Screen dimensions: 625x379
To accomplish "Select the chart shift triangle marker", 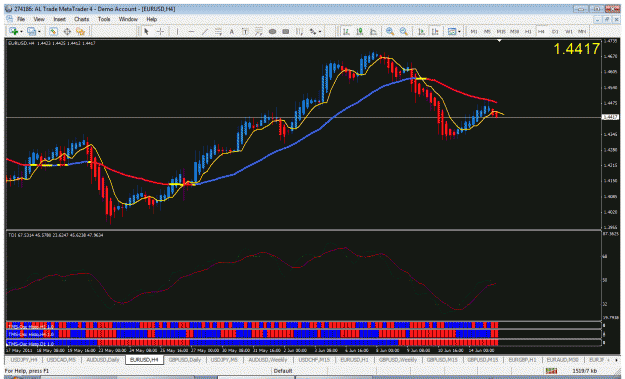I will pos(499,41).
